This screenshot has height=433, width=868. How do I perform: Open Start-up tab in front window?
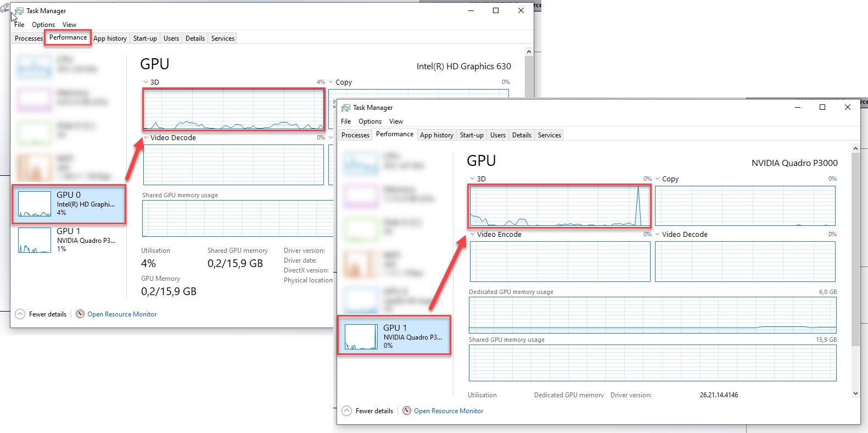pos(472,135)
